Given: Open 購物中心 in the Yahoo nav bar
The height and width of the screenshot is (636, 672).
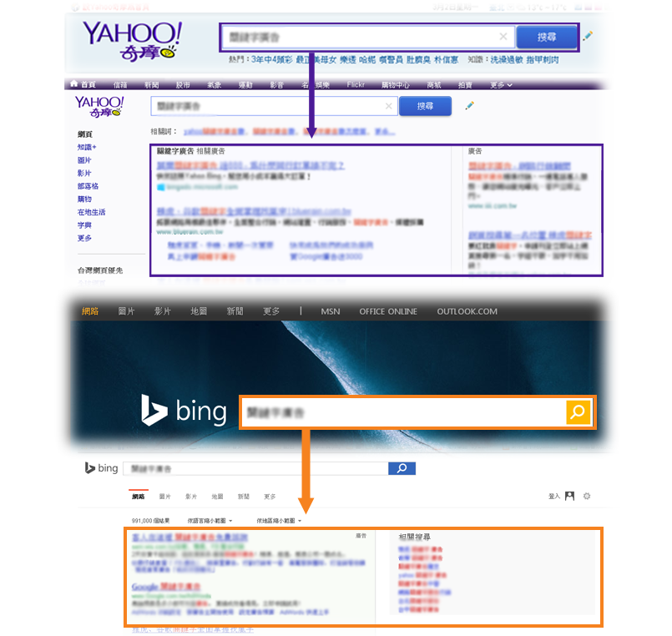Looking at the screenshot, I should [x=395, y=85].
